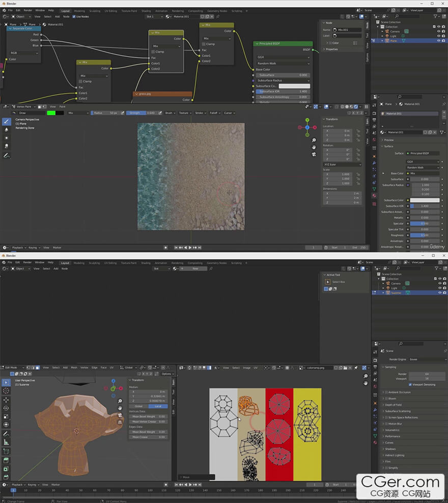Open Render properties tab in bottom window

(x=375, y=360)
